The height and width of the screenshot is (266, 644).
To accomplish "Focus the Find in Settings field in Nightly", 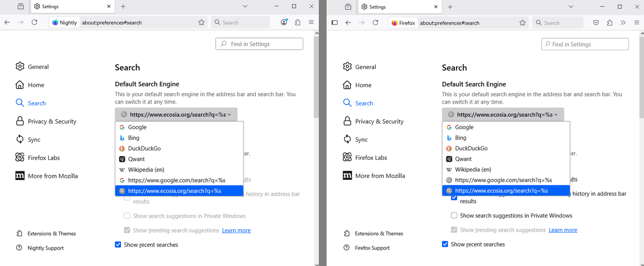I will tap(259, 44).
